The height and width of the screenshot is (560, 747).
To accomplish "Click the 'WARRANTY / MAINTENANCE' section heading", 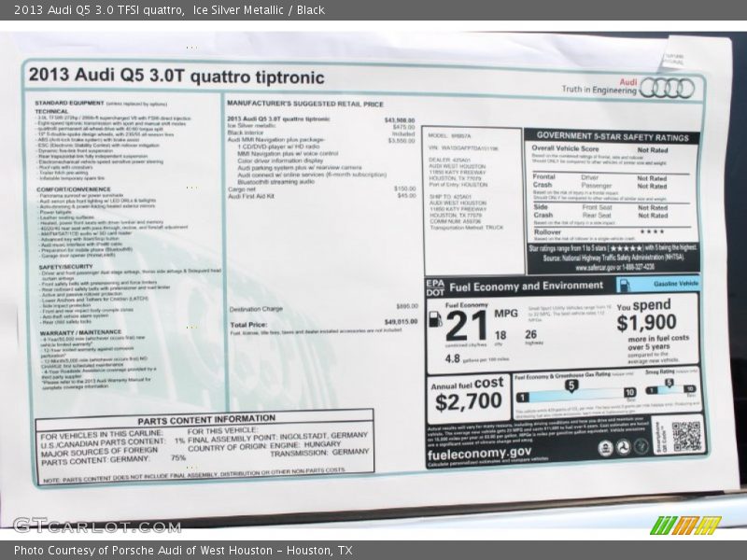I will point(80,332).
